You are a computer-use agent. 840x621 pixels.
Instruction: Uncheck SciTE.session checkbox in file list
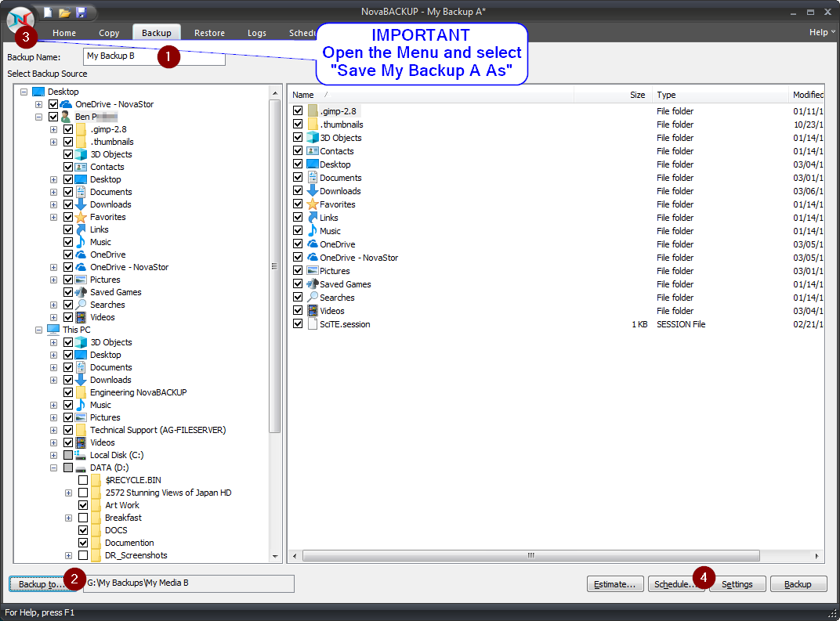coord(298,324)
